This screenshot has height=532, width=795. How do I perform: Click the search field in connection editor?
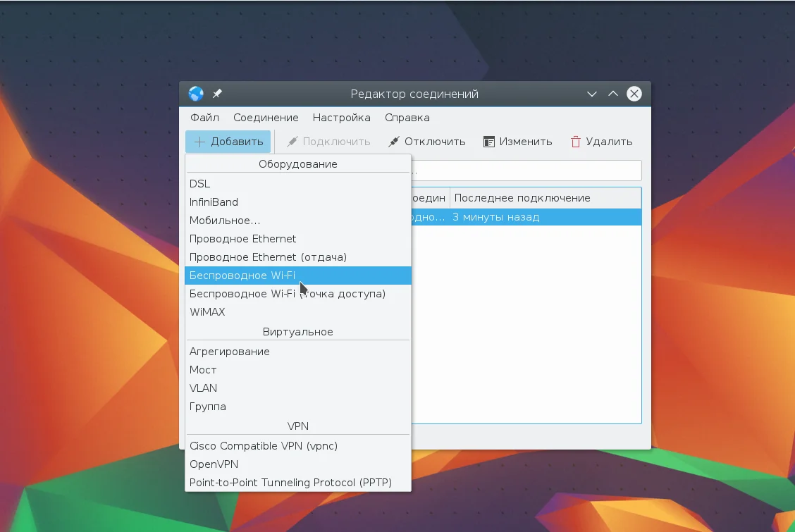[526, 171]
